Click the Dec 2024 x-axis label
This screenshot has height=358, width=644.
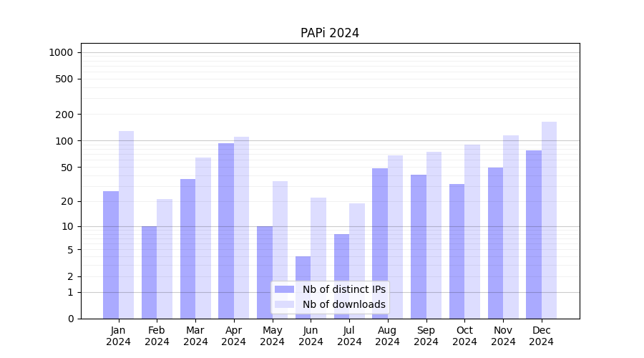[x=541, y=336]
